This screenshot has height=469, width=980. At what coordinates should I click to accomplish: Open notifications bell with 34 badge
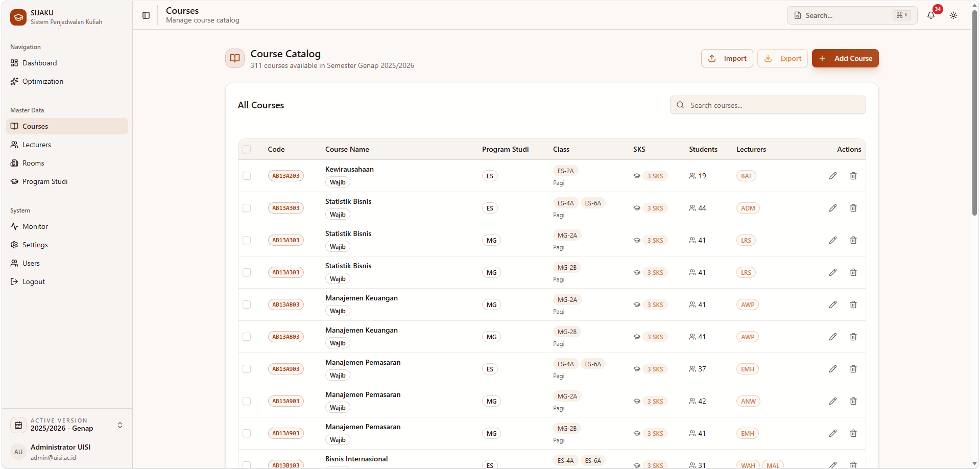point(931,15)
